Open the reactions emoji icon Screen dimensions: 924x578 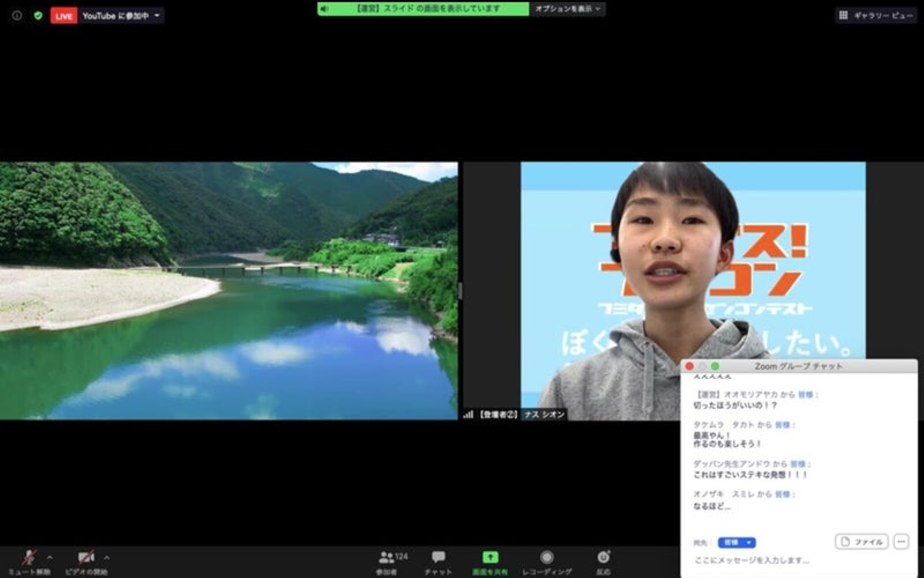click(603, 557)
